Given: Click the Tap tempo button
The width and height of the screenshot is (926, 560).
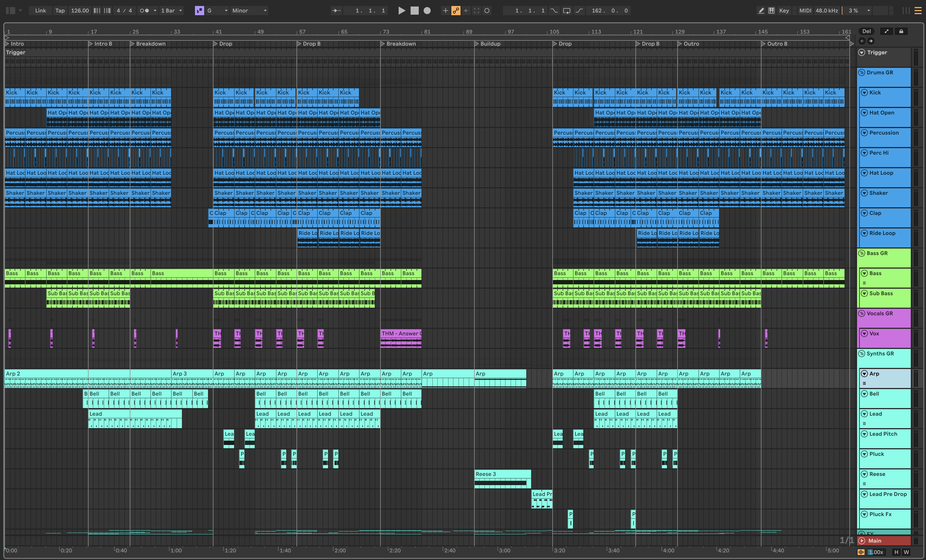Looking at the screenshot, I should [60, 11].
